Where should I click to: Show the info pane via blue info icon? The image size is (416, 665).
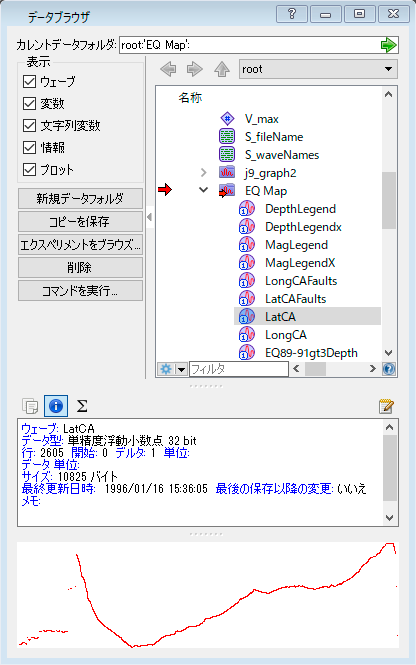click(x=56, y=406)
